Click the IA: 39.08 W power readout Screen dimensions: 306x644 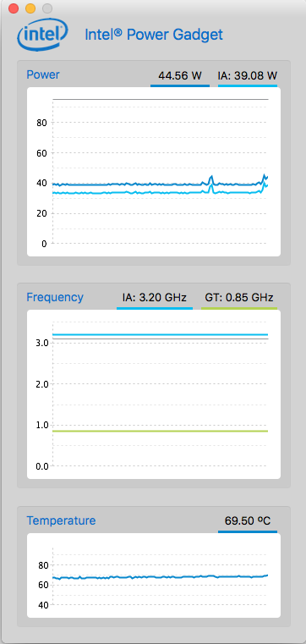pos(248,76)
